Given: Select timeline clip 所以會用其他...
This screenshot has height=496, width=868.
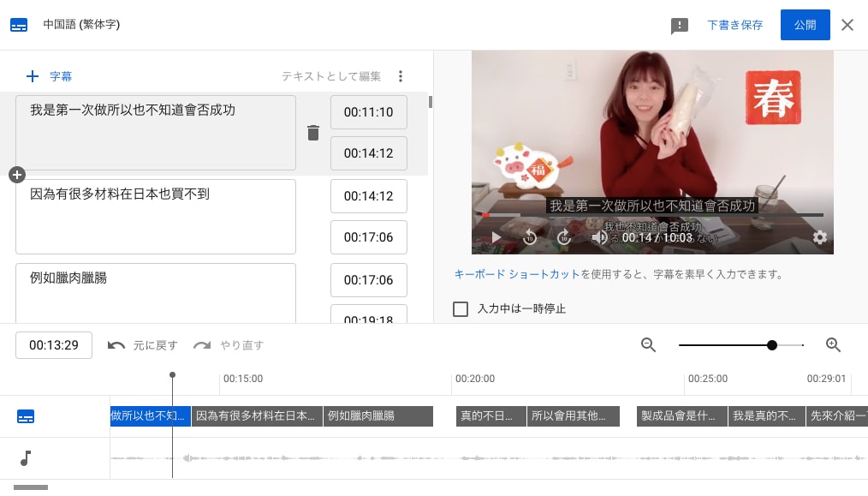Looking at the screenshot, I should click(573, 416).
